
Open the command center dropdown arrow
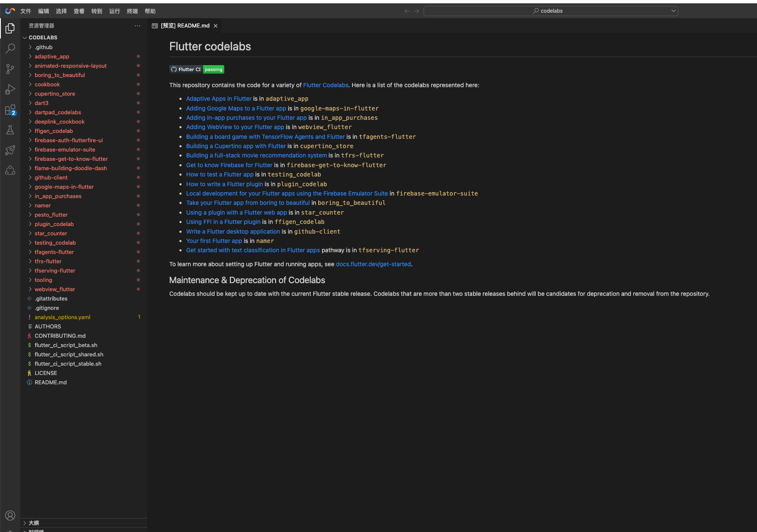(x=673, y=11)
